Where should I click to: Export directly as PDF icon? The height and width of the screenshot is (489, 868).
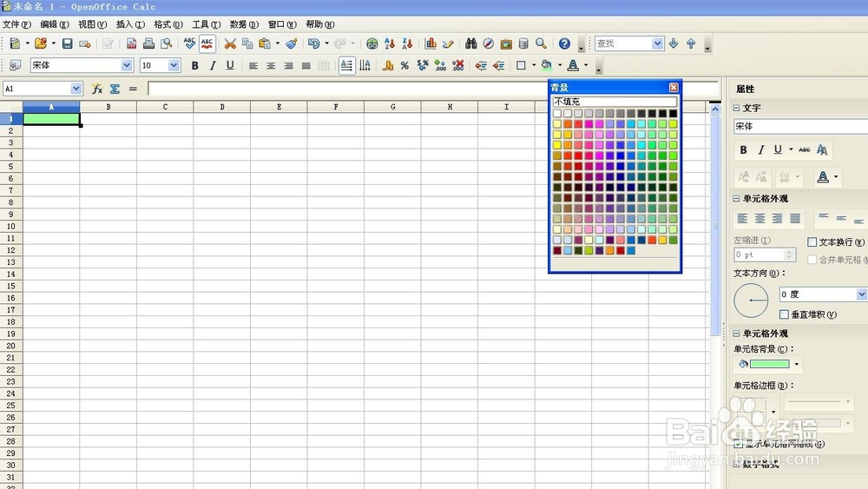[131, 43]
